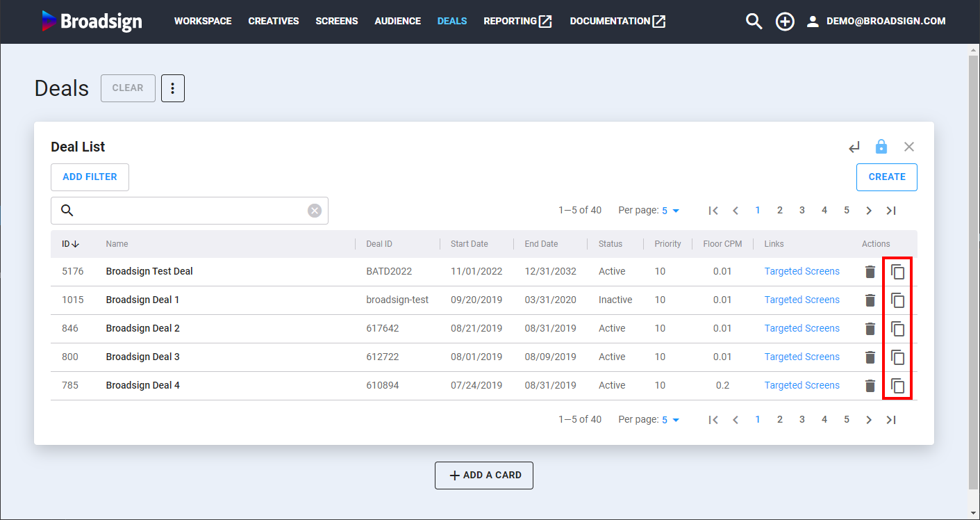Open the Audience section
Screen dimensions: 980x520
pos(398,22)
